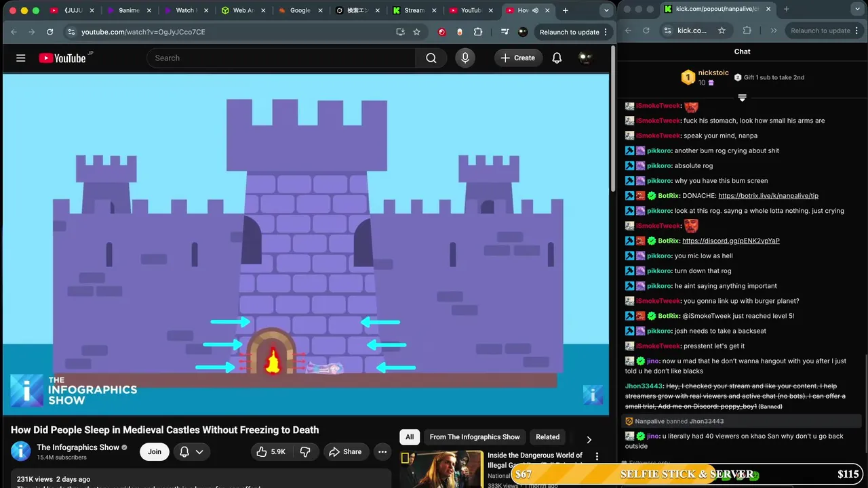The height and width of the screenshot is (488, 868).
Task: Open a new tab in YouTube window
Action: (x=566, y=10)
